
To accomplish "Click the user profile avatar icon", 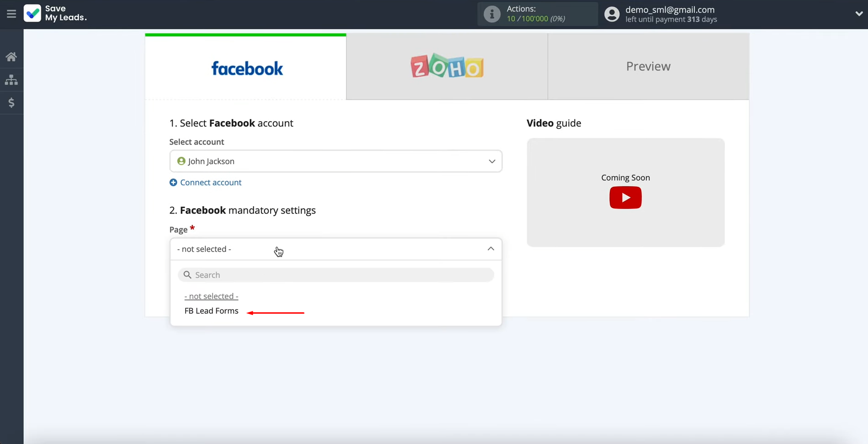I will [x=612, y=14].
